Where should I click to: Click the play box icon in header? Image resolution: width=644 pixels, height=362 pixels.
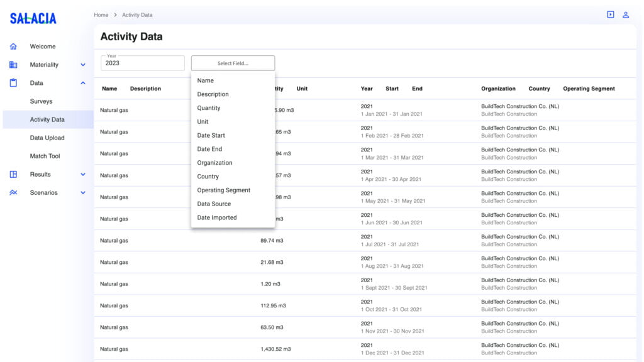[x=610, y=14]
